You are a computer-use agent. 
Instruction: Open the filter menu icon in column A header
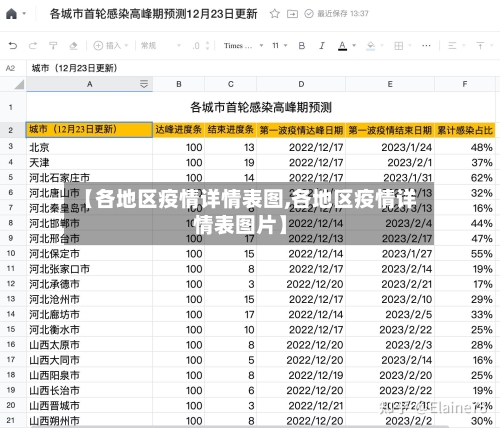(x=144, y=84)
